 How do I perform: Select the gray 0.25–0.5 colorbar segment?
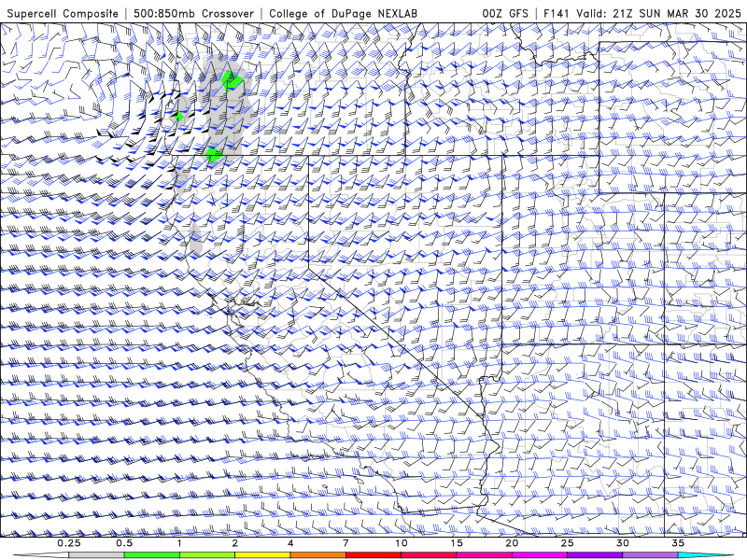tap(97, 555)
